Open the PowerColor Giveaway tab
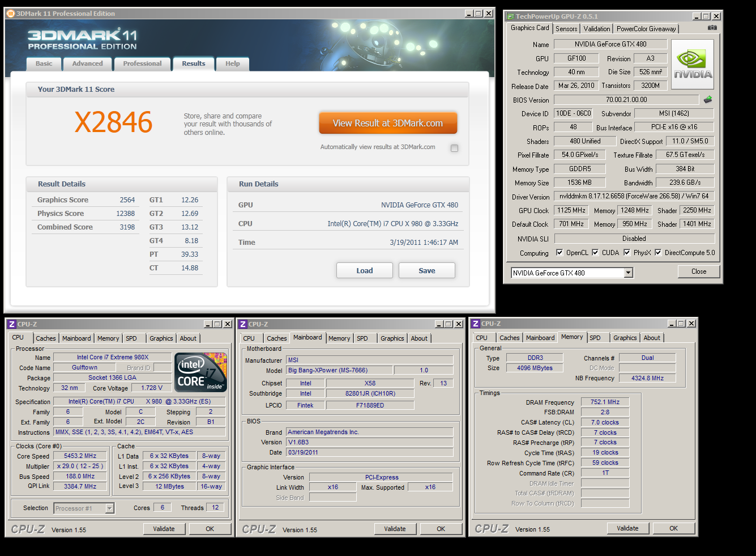Viewport: 756px width, 556px height. pyautogui.click(x=646, y=29)
